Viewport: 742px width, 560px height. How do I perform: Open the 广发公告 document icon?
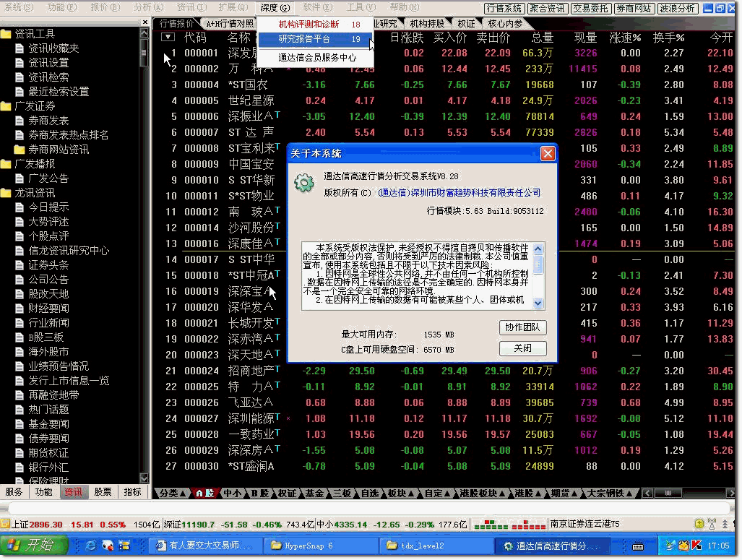20,178
